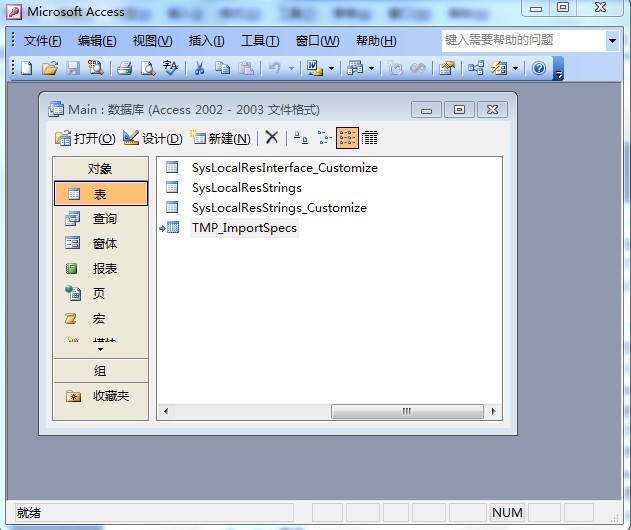Click the scrollbar right arrow
Screen dimensions: 631x530
click(494, 411)
